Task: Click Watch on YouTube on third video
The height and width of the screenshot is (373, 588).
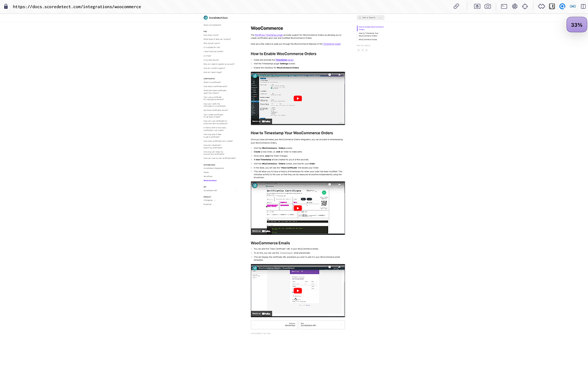Action: tap(262, 314)
